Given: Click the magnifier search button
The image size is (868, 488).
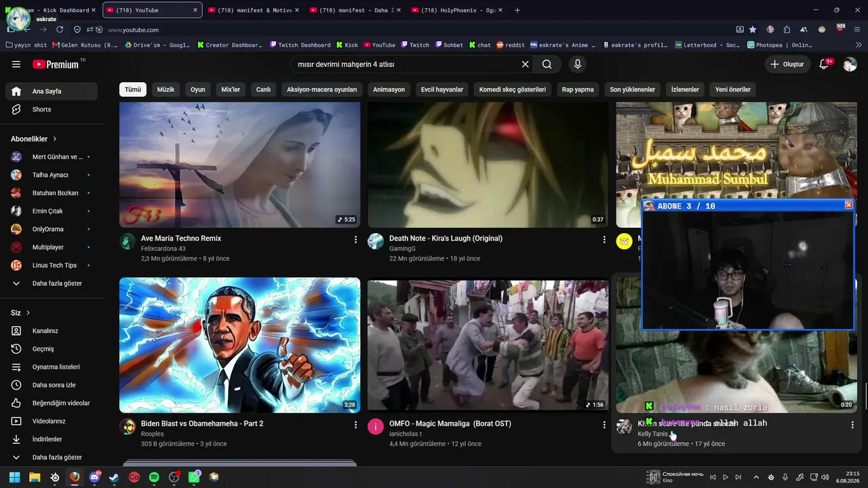Looking at the screenshot, I should tap(547, 64).
